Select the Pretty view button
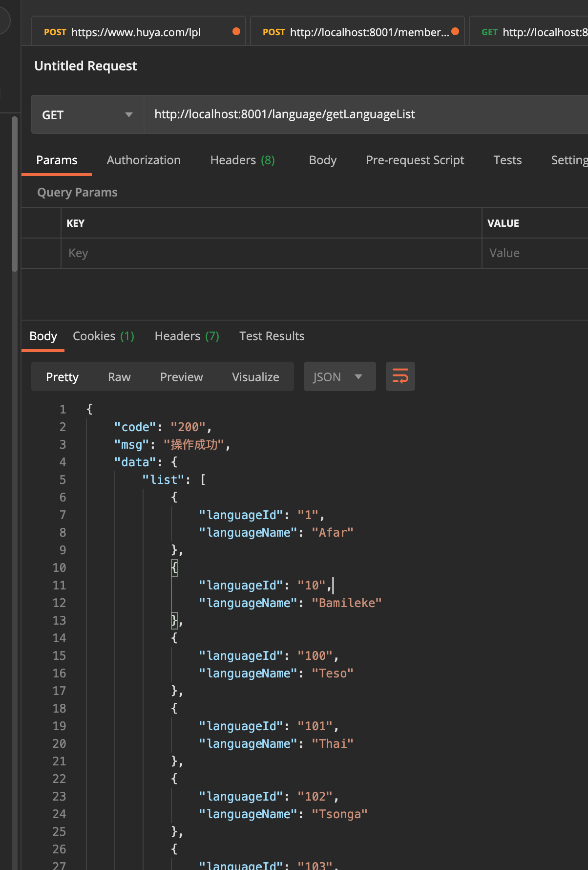Screen dimensions: 588x870 62,377
